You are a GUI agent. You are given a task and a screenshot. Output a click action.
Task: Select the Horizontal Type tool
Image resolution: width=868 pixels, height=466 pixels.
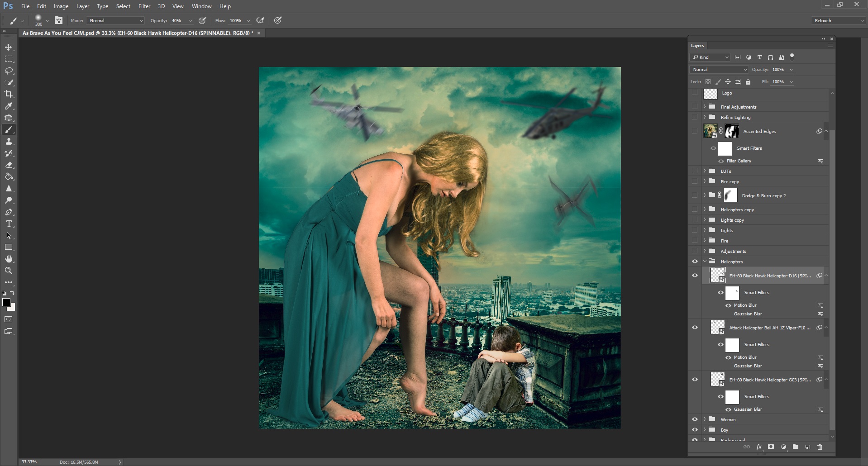point(9,224)
